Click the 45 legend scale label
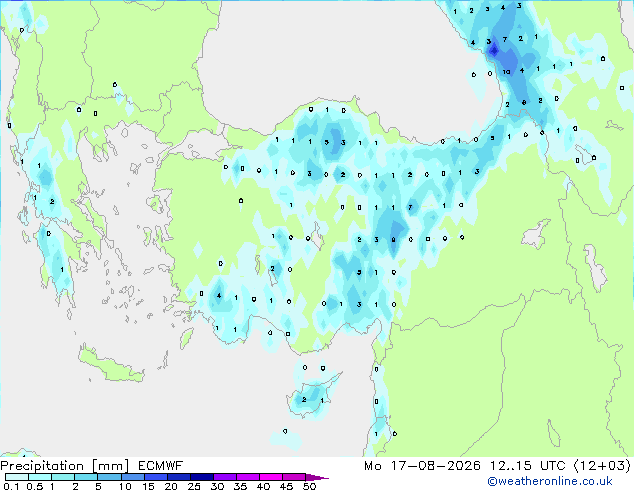This screenshot has width=634, height=490. click(286, 486)
